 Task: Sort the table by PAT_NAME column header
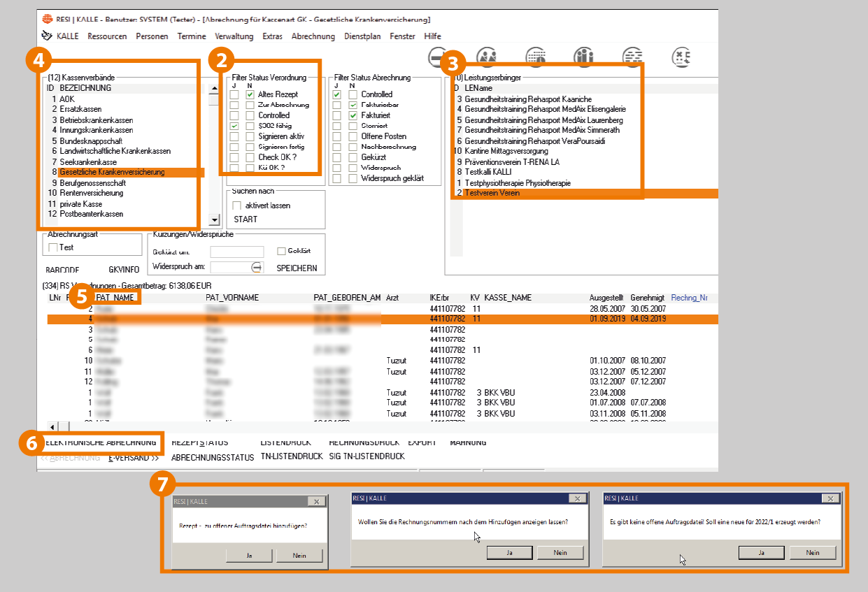point(114,298)
